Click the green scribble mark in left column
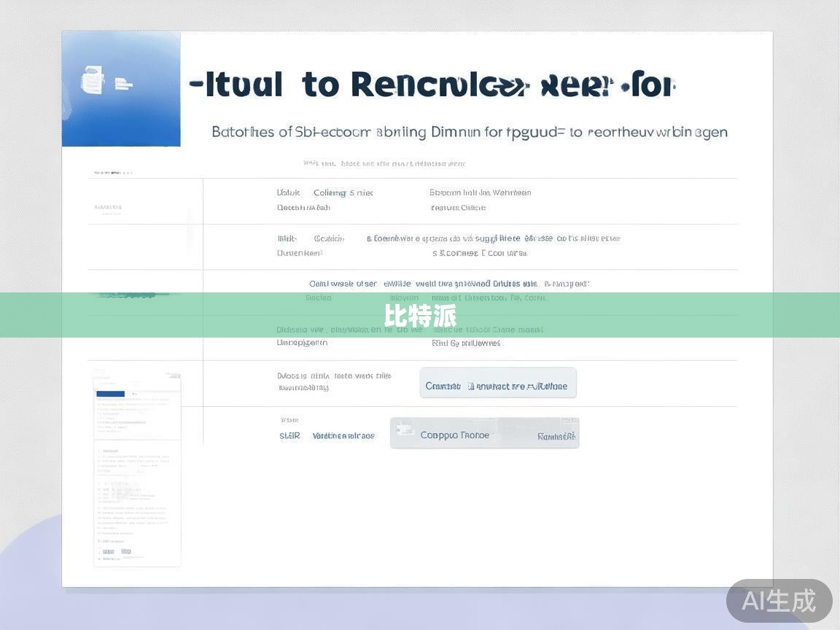 (x=133, y=295)
